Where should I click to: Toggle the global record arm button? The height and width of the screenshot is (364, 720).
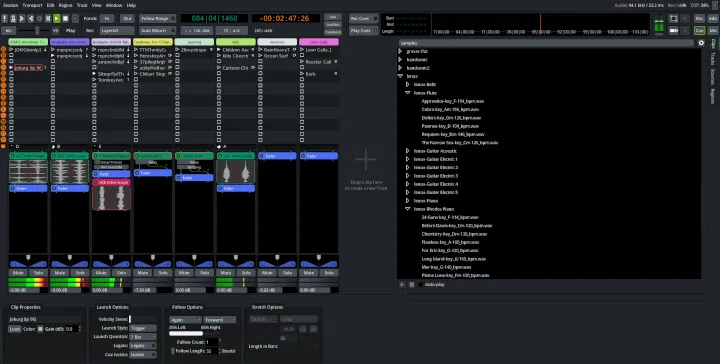[x=75, y=18]
